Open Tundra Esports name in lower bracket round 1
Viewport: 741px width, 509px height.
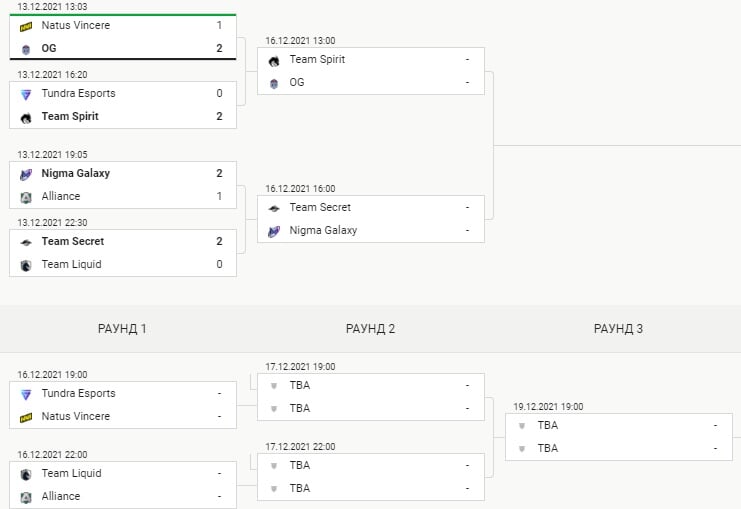[78, 393]
